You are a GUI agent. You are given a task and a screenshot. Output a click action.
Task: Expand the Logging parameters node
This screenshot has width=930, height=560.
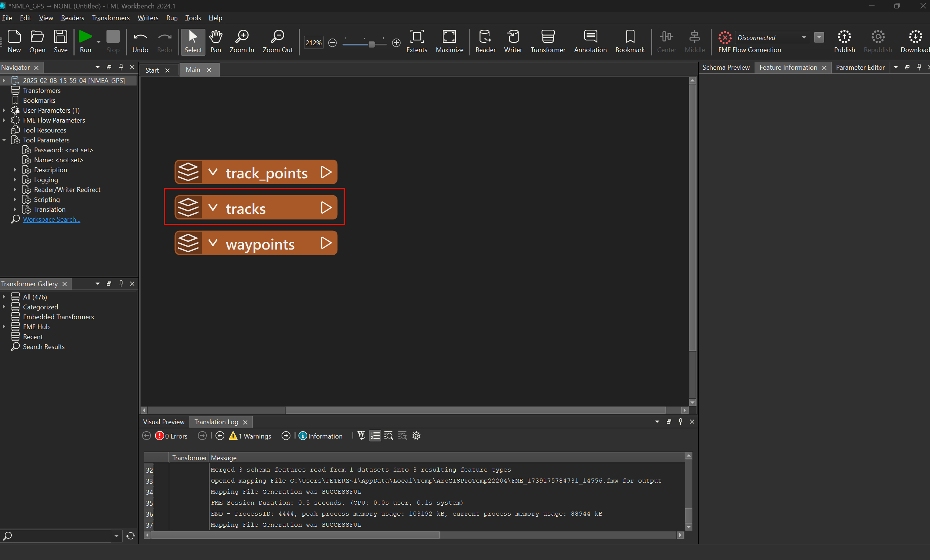pyautogui.click(x=15, y=179)
